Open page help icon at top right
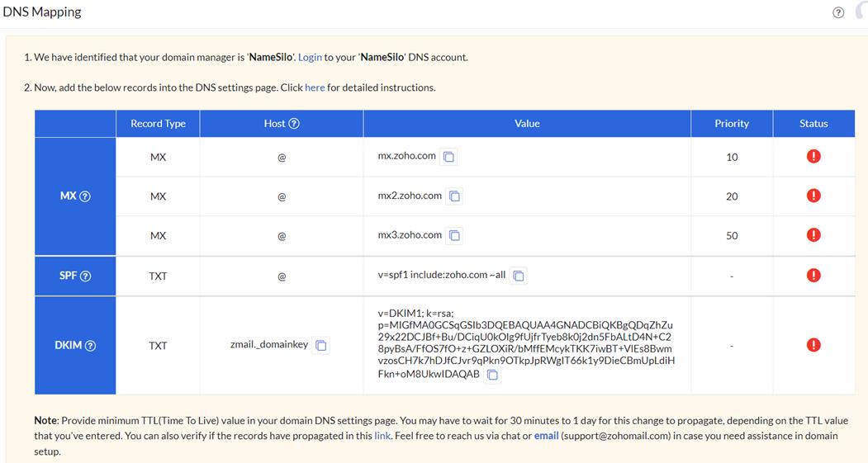 (x=838, y=12)
